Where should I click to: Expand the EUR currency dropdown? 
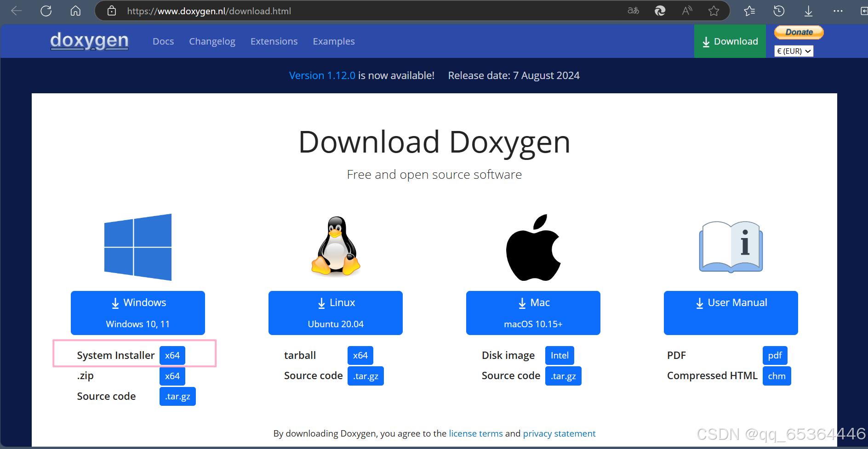coord(794,51)
